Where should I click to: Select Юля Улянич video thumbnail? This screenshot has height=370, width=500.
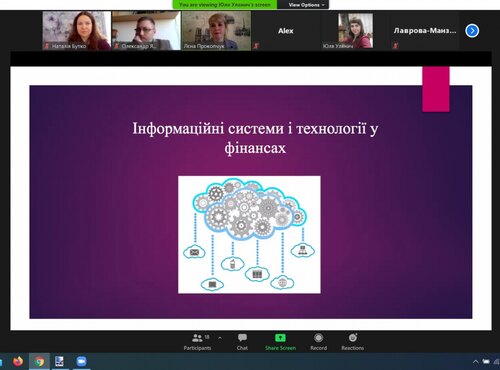pos(355,31)
